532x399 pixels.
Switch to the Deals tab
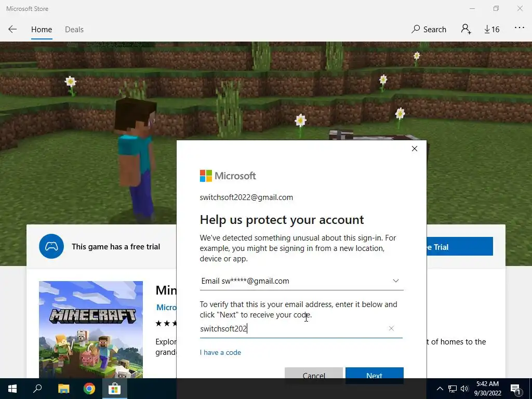74,30
